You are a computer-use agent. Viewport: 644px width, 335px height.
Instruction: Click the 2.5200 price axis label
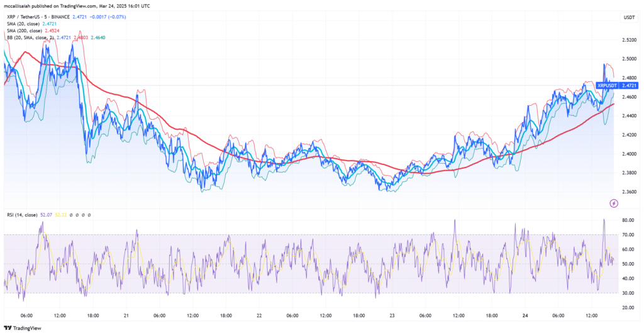629,40
